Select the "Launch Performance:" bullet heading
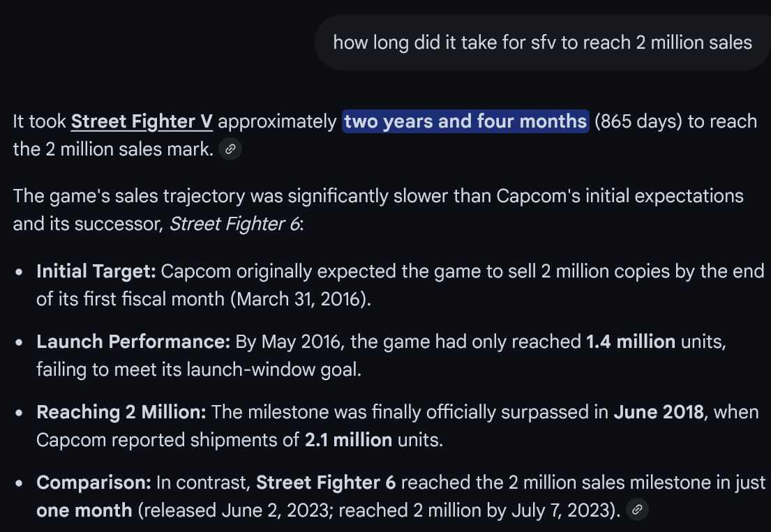Viewport: 771px width, 532px height. click(133, 342)
